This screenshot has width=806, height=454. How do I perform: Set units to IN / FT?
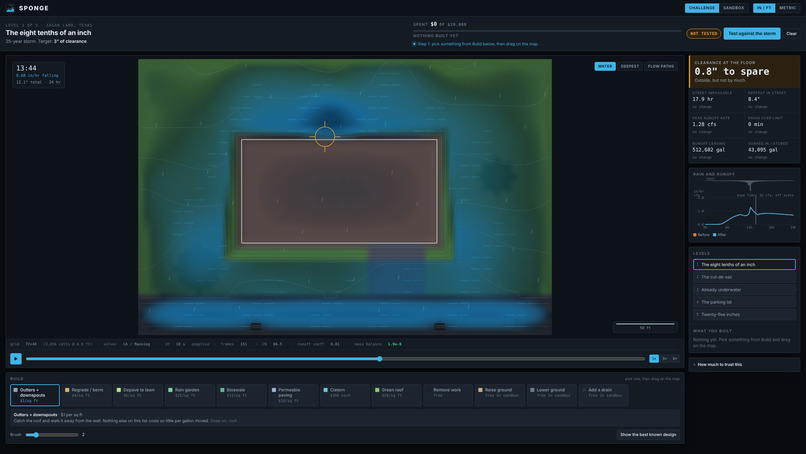764,8
